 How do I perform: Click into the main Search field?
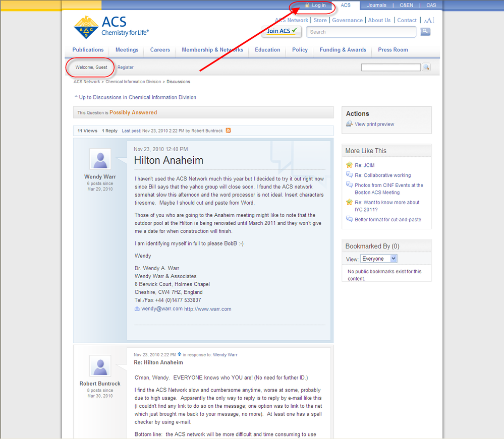pyautogui.click(x=362, y=32)
